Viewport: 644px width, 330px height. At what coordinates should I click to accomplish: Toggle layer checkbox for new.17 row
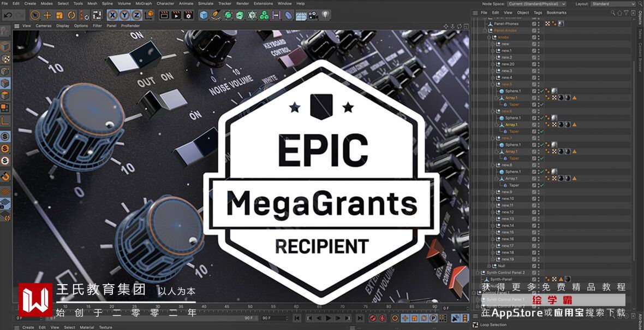[x=534, y=246]
